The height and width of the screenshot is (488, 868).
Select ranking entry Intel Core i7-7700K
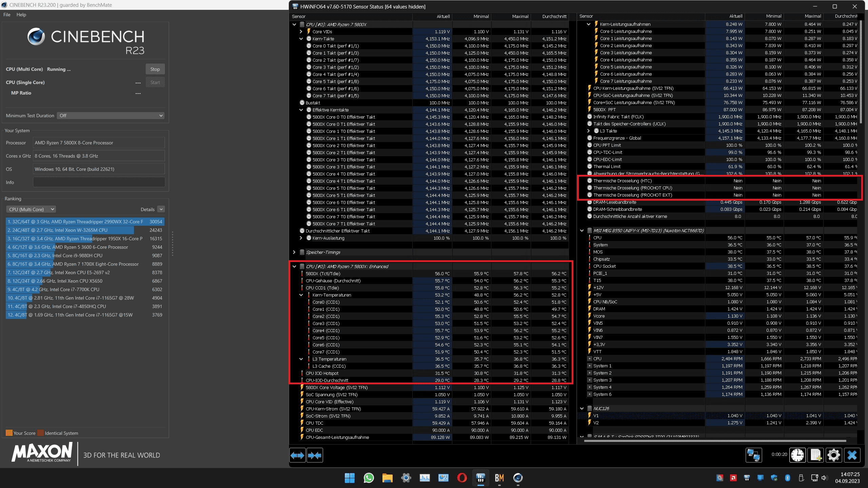point(85,289)
